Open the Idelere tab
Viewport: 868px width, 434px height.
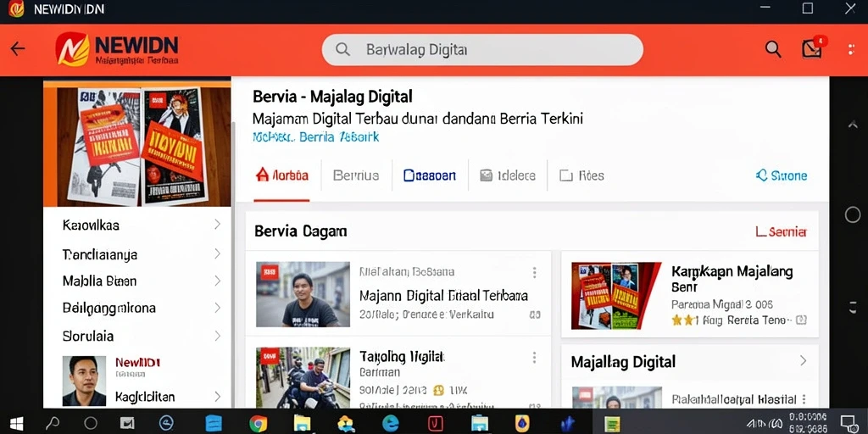[x=508, y=175]
